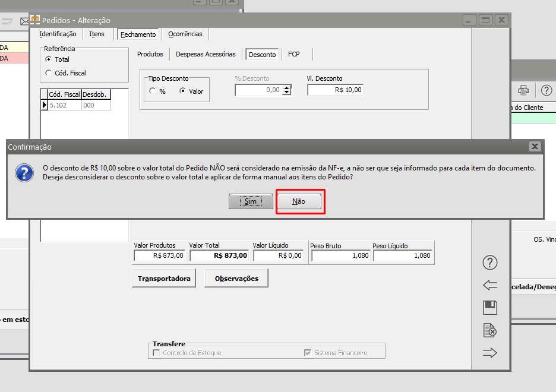This screenshot has height=392, width=556.
Task: Click the cancel document icon
Action: (x=490, y=330)
